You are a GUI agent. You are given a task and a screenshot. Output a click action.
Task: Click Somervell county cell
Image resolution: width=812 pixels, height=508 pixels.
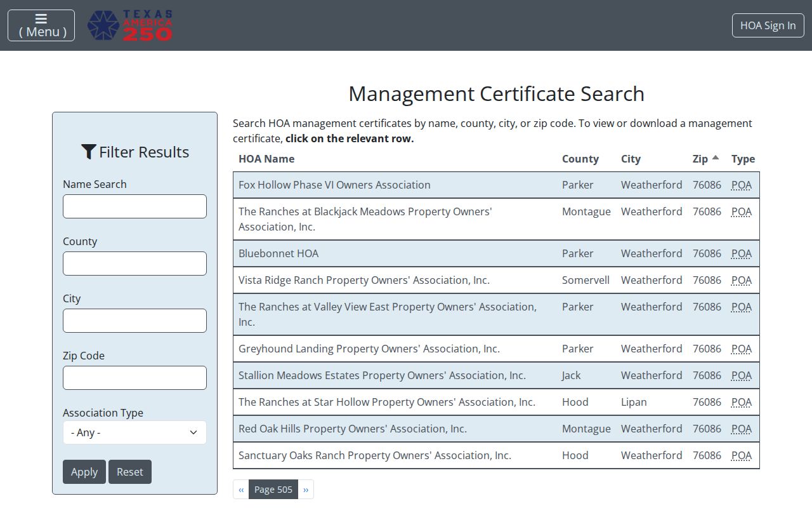586,280
